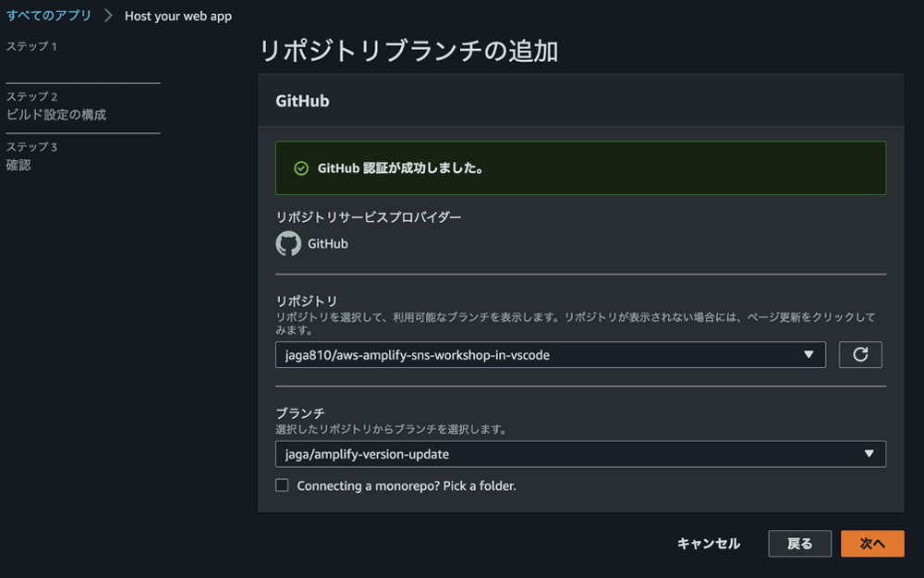Click the ブランチ field label
Viewport: 924px width, 578px height.
click(x=300, y=412)
